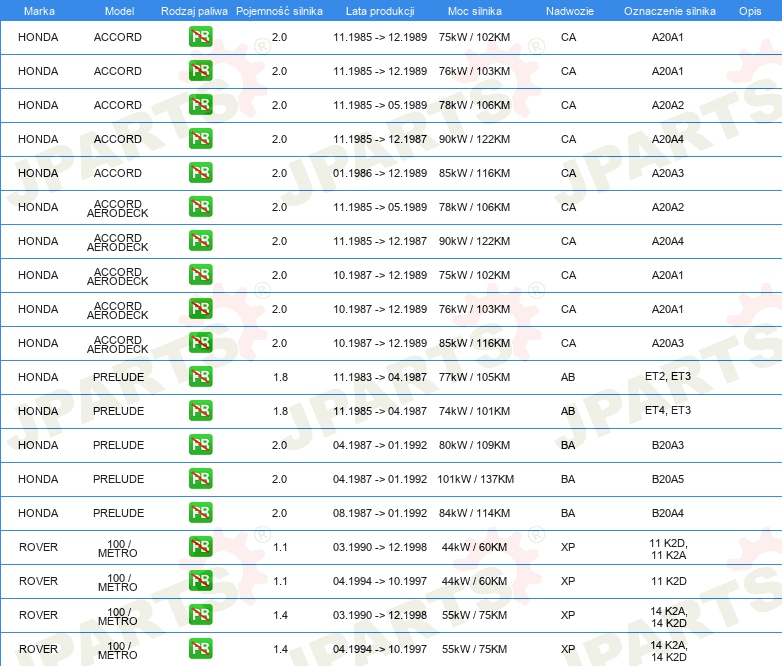782x666 pixels.
Task: Click petrol icon in Rover 11 K2D, 11 K2A row
Action: [x=200, y=546]
